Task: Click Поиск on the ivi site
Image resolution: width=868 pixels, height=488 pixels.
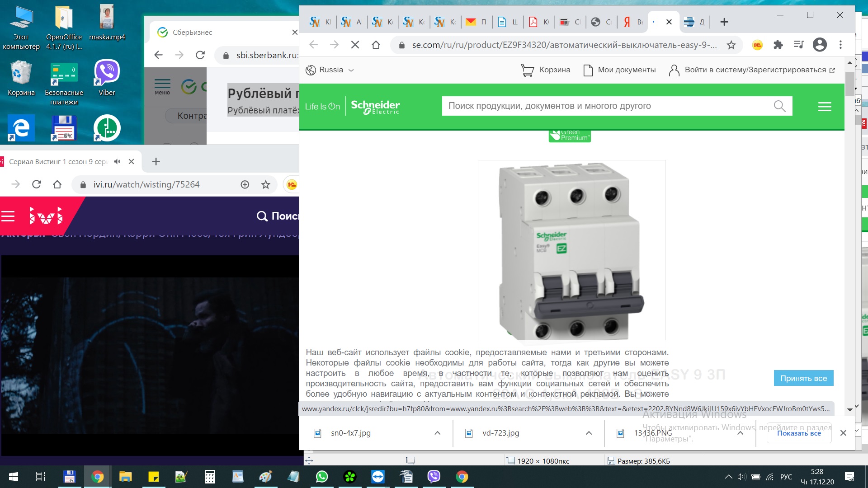Action: pos(278,216)
